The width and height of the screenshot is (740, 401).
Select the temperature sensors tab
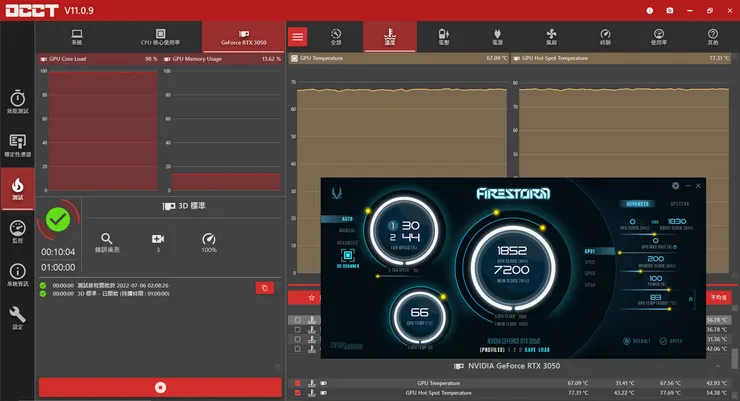(x=390, y=36)
